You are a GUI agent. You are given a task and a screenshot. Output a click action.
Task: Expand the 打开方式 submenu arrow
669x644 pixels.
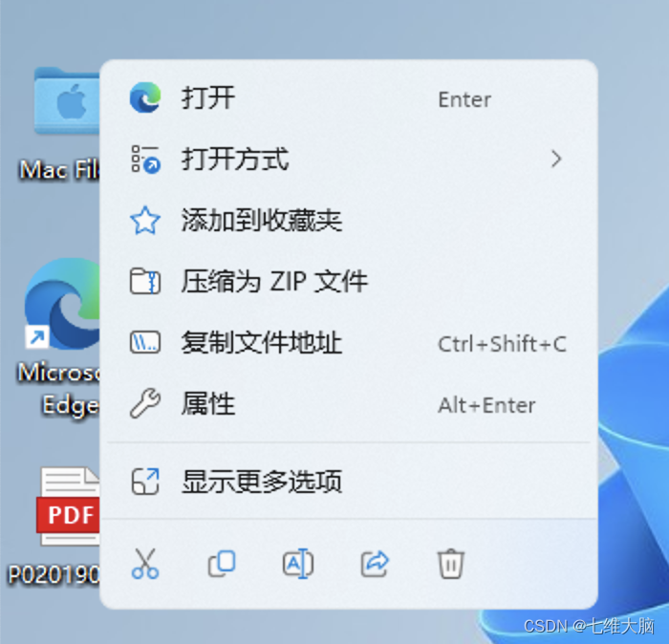click(556, 159)
